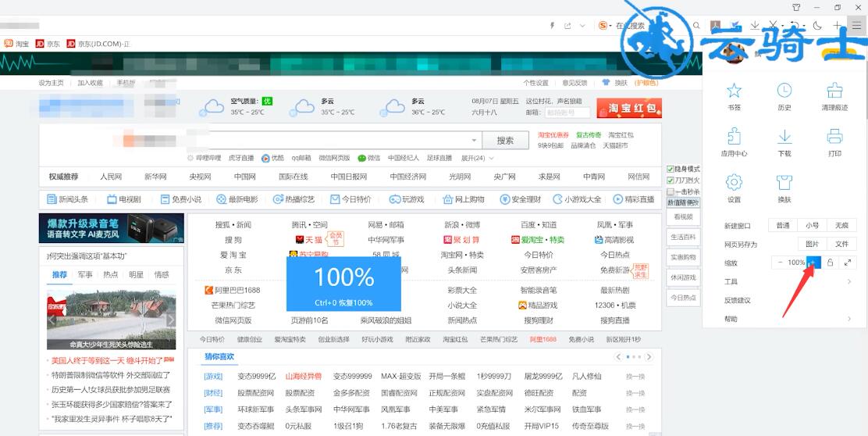Screen dimensions: 868x436
Task: Uncheck the 隐身模式 checkbox
Action: pos(671,169)
